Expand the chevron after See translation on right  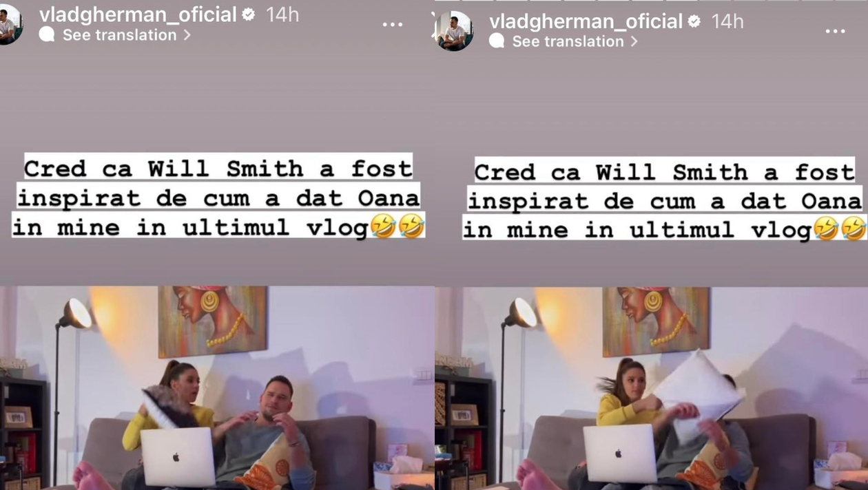pyautogui.click(x=634, y=42)
